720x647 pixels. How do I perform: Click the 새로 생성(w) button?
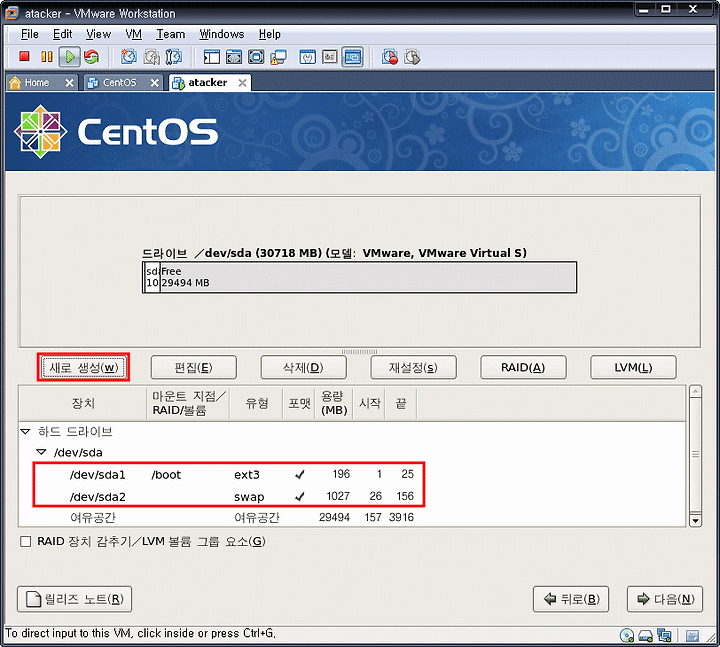[x=83, y=367]
